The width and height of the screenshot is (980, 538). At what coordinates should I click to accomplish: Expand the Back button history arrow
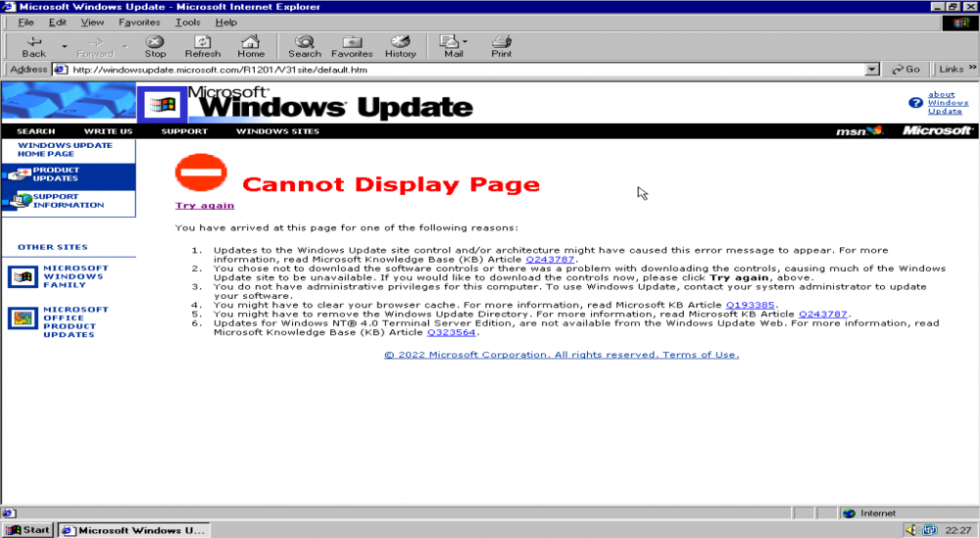(x=65, y=46)
